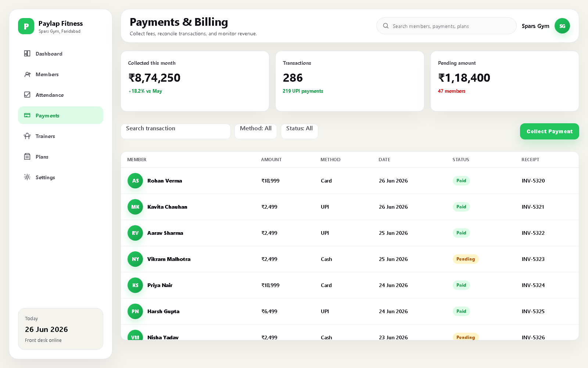The image size is (588, 368).
Task: Navigate to the Trainers page
Action: (61, 136)
